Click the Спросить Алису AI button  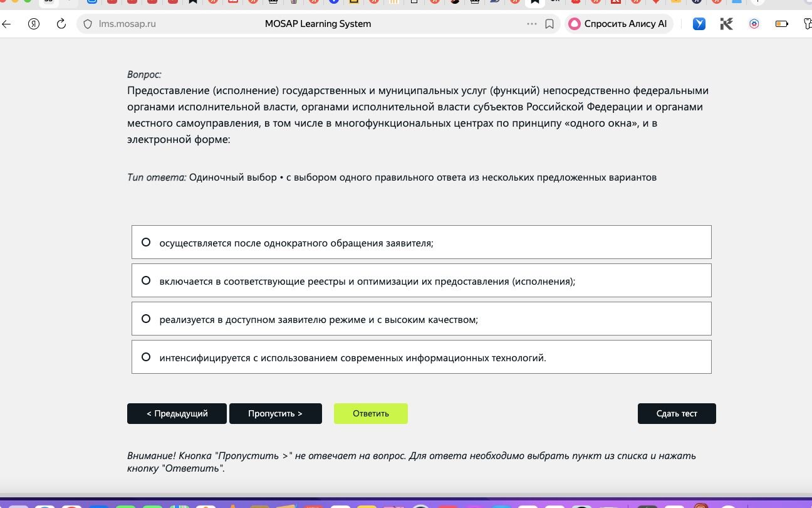pyautogui.click(x=618, y=24)
